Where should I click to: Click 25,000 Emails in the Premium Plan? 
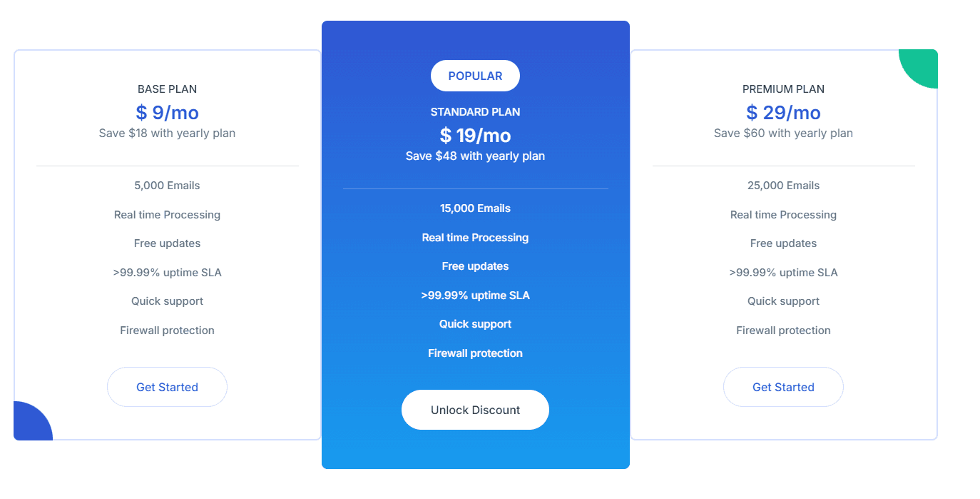(x=783, y=185)
